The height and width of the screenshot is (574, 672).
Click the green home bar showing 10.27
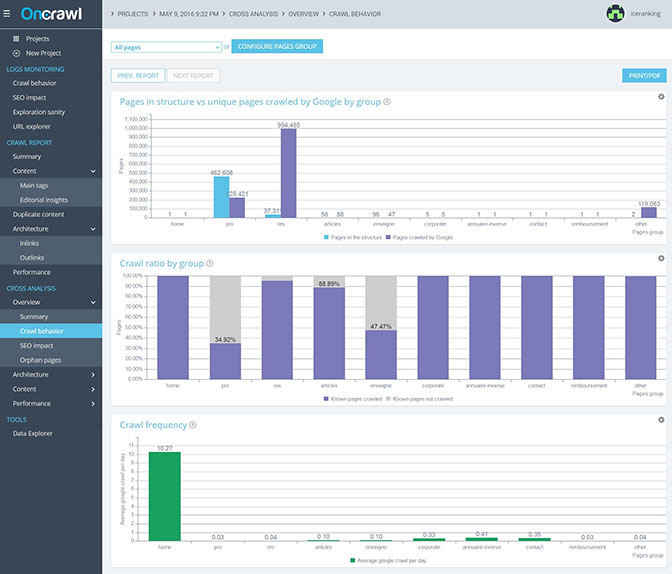pos(165,496)
